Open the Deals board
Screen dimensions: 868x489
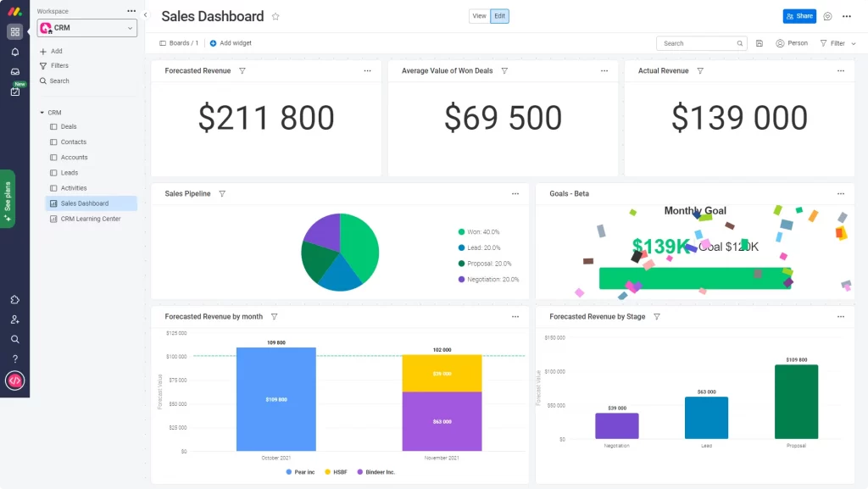pyautogui.click(x=69, y=126)
